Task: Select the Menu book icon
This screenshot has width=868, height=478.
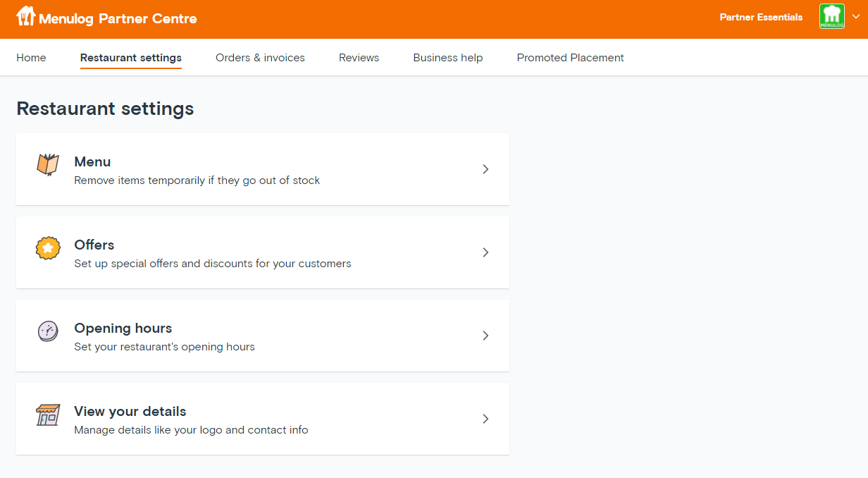Action: point(47,164)
